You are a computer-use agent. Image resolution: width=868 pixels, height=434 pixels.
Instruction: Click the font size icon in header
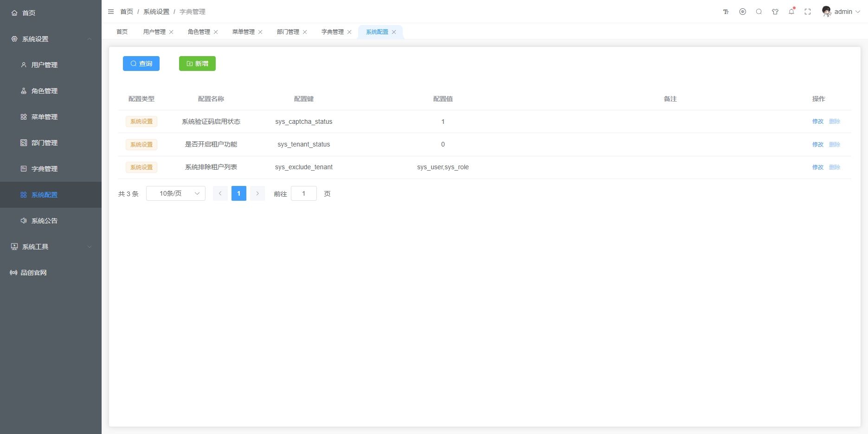pos(726,12)
